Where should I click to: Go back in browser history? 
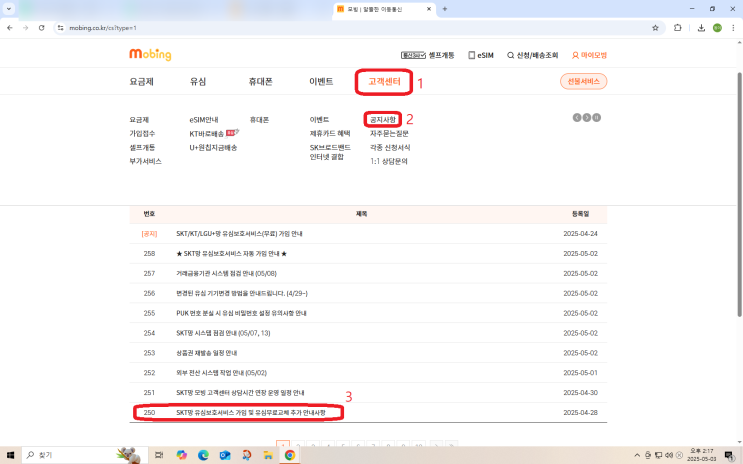(x=10, y=28)
